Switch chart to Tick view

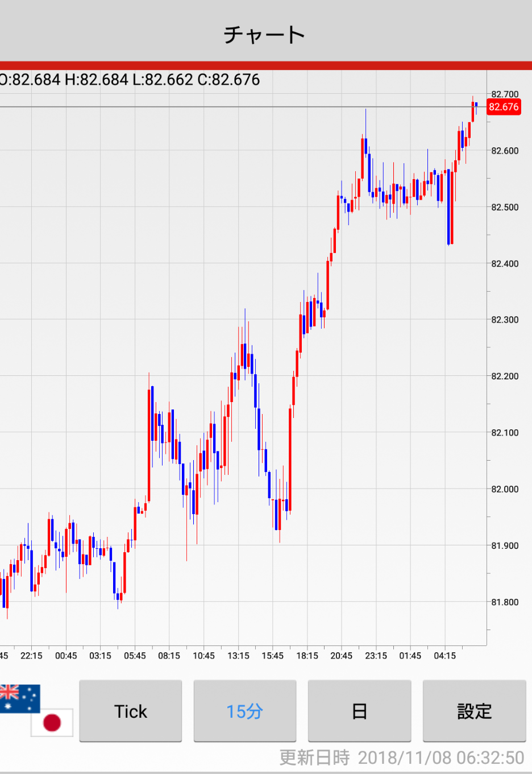[x=131, y=711]
